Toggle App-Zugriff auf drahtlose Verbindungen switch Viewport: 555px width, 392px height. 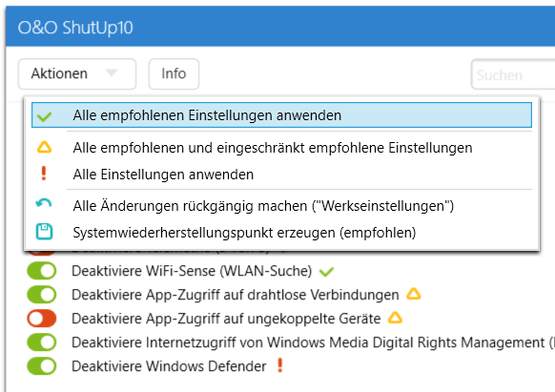(x=42, y=295)
